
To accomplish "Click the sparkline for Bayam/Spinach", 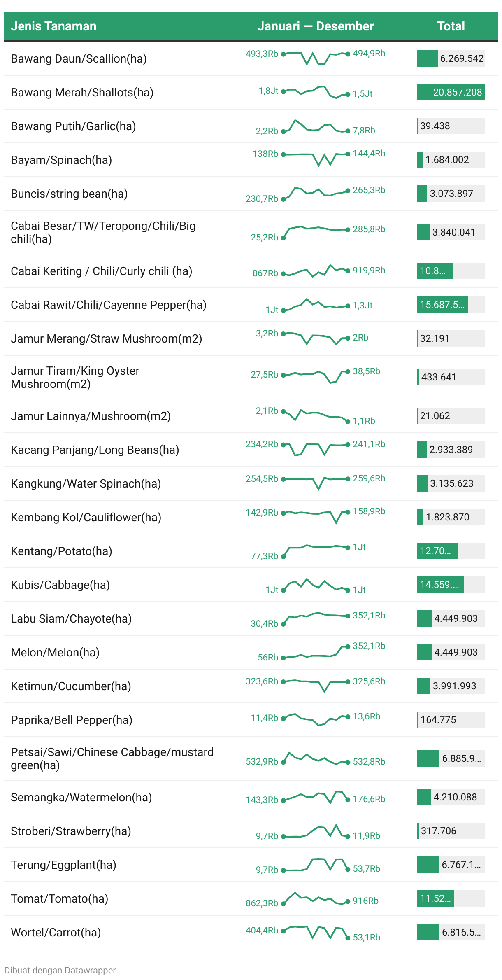I will (x=316, y=157).
